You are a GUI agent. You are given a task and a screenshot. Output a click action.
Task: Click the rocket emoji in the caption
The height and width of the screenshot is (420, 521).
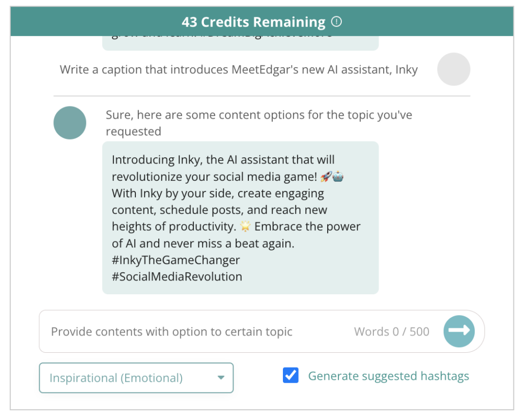[327, 177]
